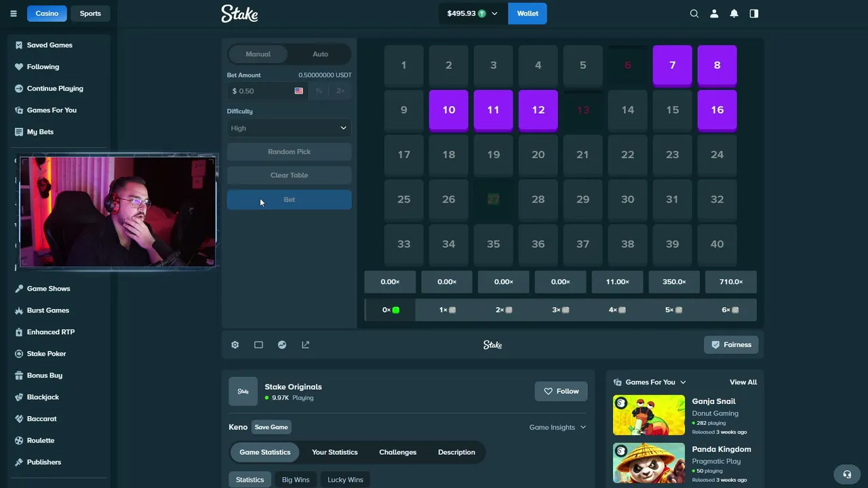
Task: Open game settings gear icon
Action: tap(235, 345)
